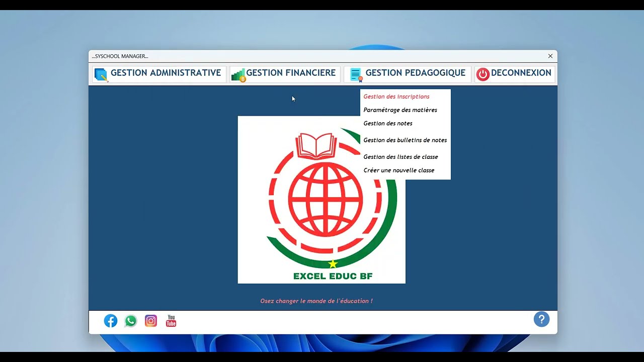The width and height of the screenshot is (644, 362).
Task: Click the slogan 'Osez changer le monde de l'éducation !'
Action: [x=316, y=301]
